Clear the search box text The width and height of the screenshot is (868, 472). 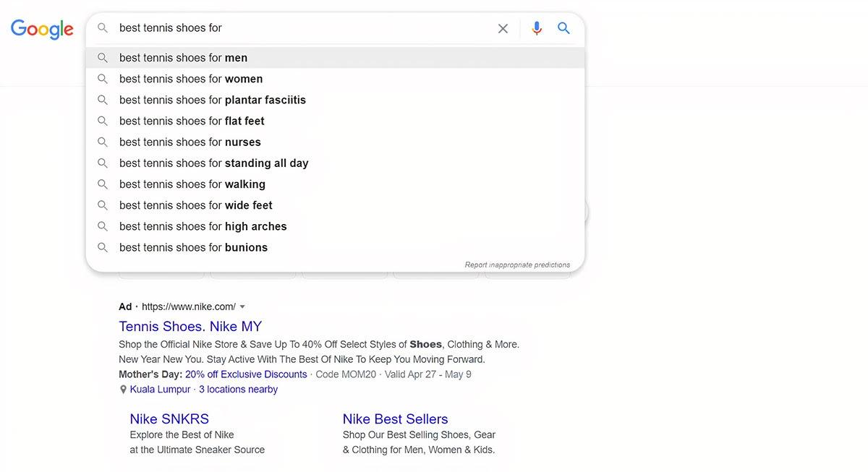pyautogui.click(x=503, y=28)
